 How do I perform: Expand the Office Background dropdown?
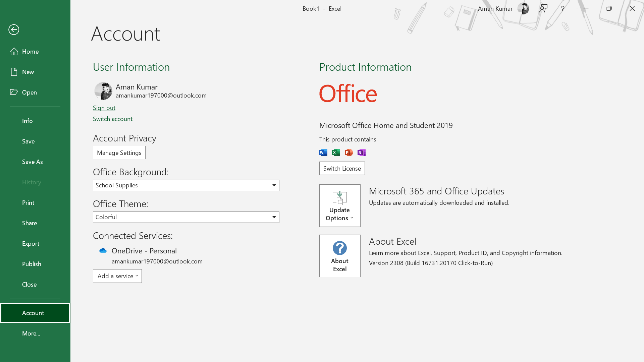[x=274, y=185]
